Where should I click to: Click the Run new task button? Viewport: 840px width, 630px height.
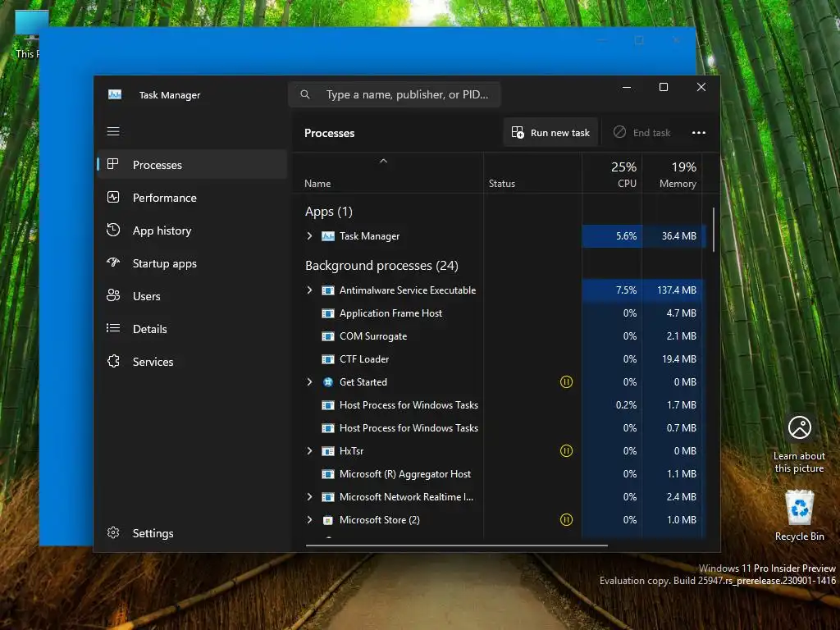[550, 132]
